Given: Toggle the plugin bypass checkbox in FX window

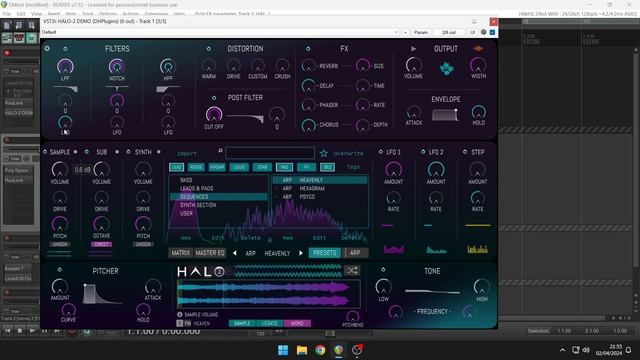Looking at the screenshot, I should coord(492,32).
